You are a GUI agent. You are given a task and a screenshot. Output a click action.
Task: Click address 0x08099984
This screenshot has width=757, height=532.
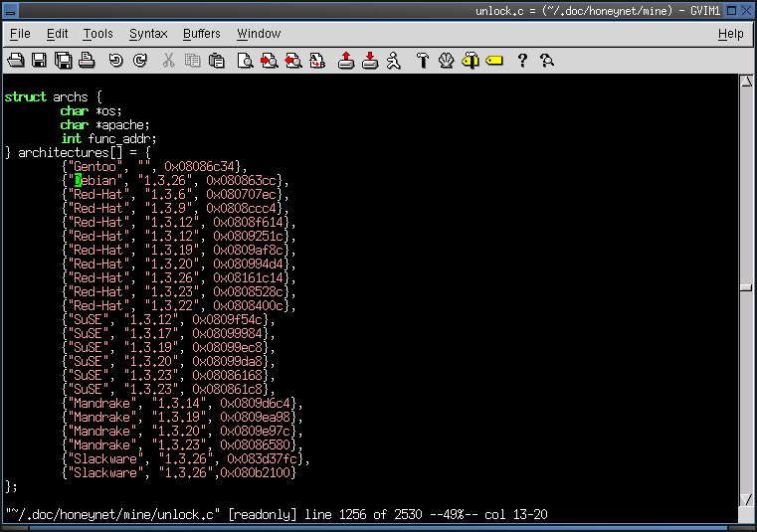[227, 333]
